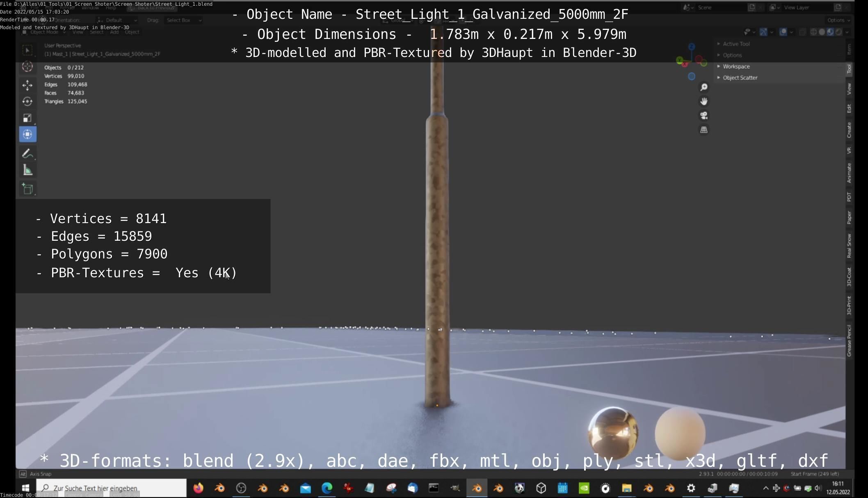The image size is (868, 498).
Task: Select the Scale tool
Action: tap(27, 118)
